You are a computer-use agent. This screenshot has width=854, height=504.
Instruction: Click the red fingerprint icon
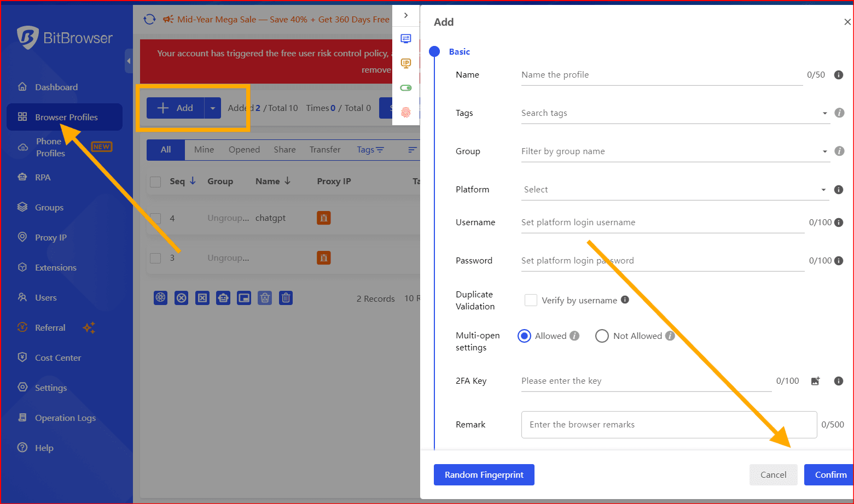tap(406, 113)
